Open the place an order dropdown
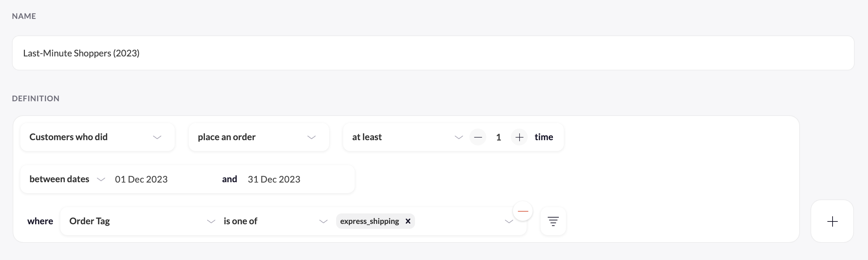 click(x=259, y=137)
